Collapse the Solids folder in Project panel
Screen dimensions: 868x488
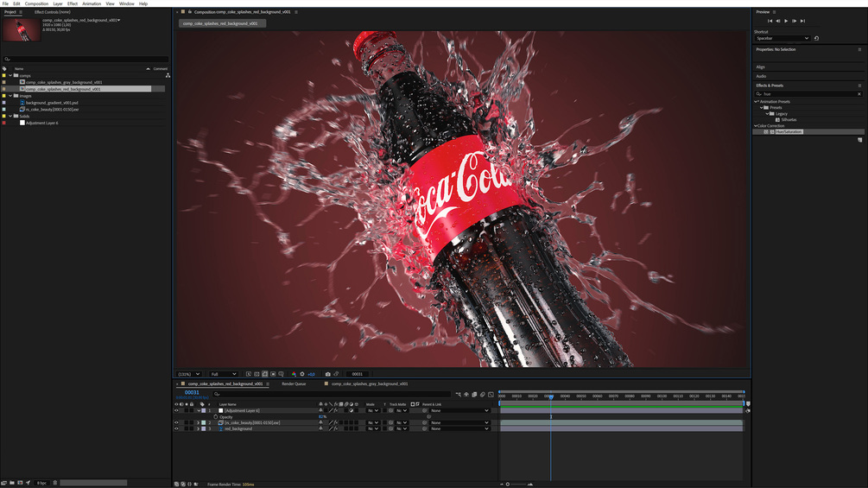pyautogui.click(x=10, y=117)
